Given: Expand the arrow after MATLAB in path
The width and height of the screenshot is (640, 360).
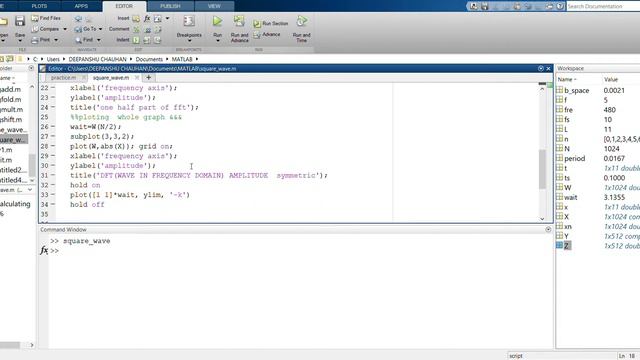Looking at the screenshot, I should pyautogui.click(x=197, y=59).
